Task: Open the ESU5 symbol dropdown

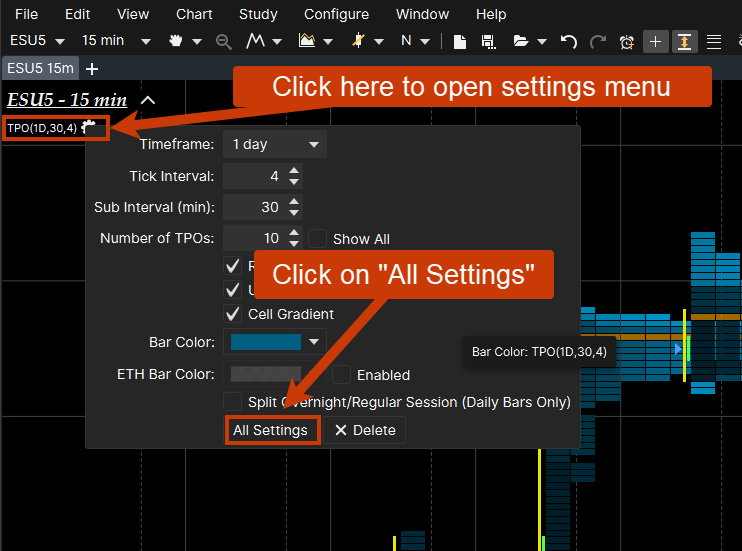Action: pos(37,41)
